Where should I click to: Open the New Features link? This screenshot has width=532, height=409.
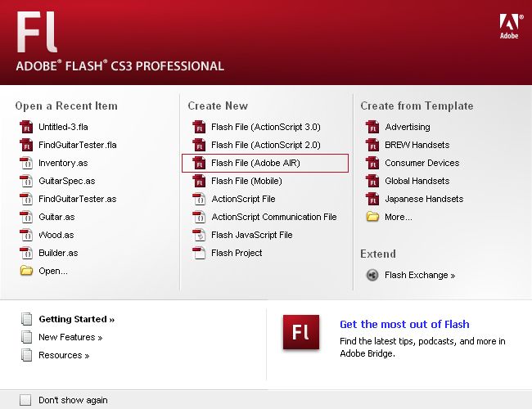(70, 337)
